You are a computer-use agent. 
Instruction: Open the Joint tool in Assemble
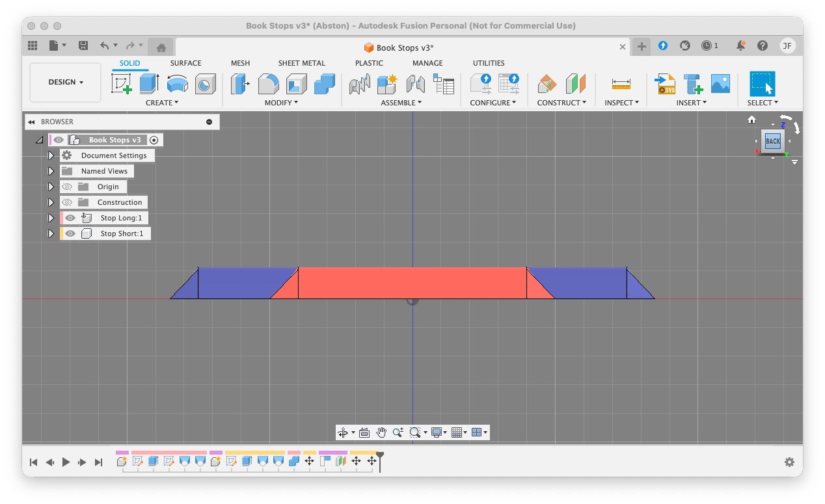(416, 84)
